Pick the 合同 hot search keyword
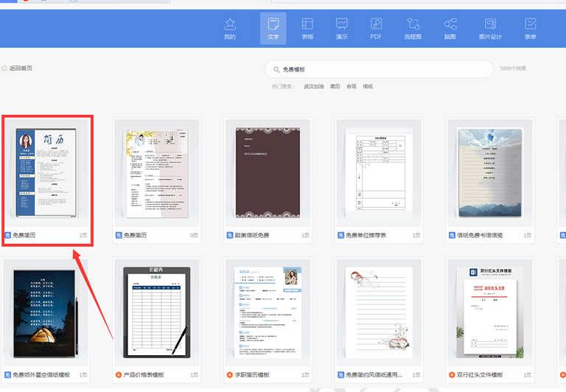This screenshot has width=566, height=392. (x=352, y=86)
